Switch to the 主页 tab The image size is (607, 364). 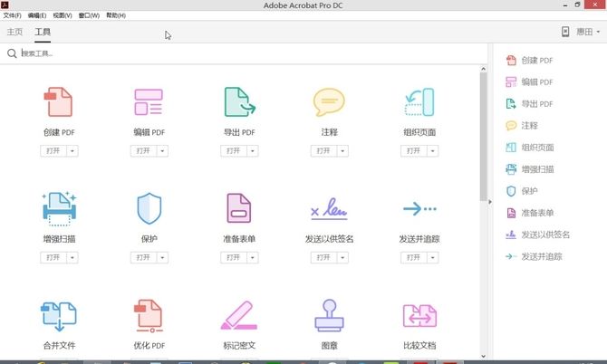click(x=14, y=32)
